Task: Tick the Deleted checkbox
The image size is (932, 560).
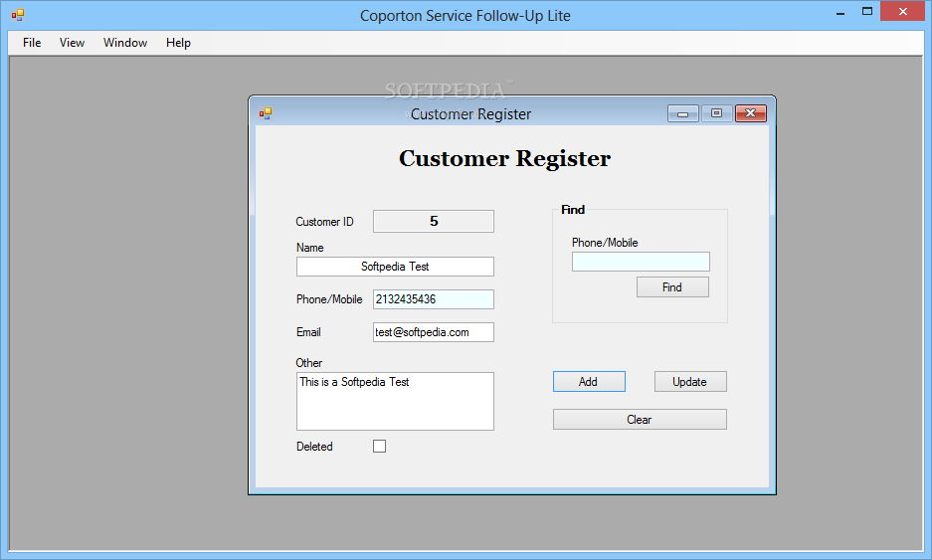Action: coord(379,447)
